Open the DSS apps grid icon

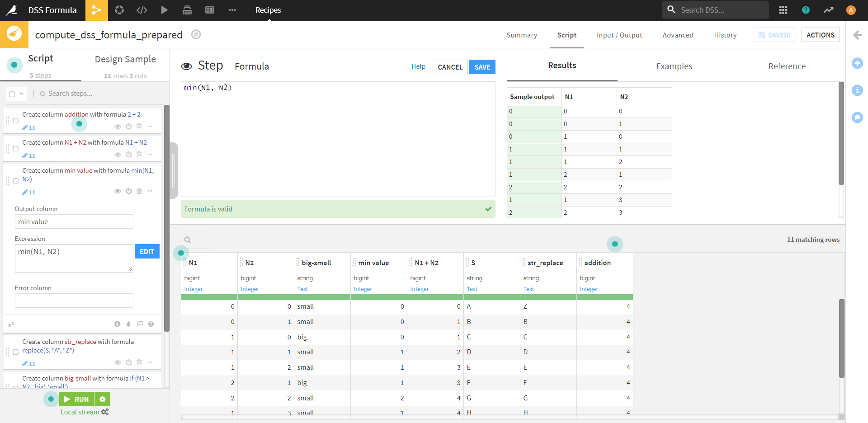pyautogui.click(x=783, y=9)
